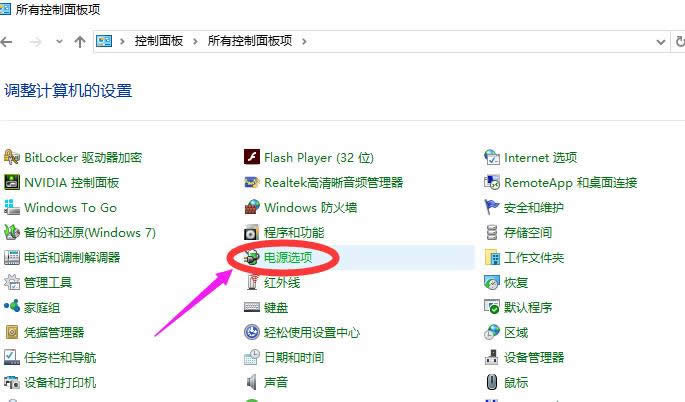Click the Mouse settings icon
685x402 pixels.
tap(492, 382)
